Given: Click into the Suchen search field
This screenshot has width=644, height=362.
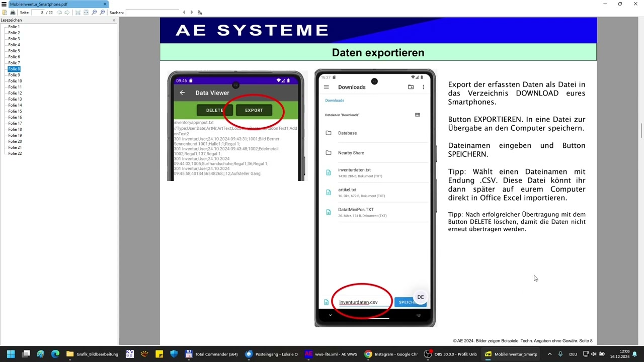Looking at the screenshot, I should click(x=152, y=13).
